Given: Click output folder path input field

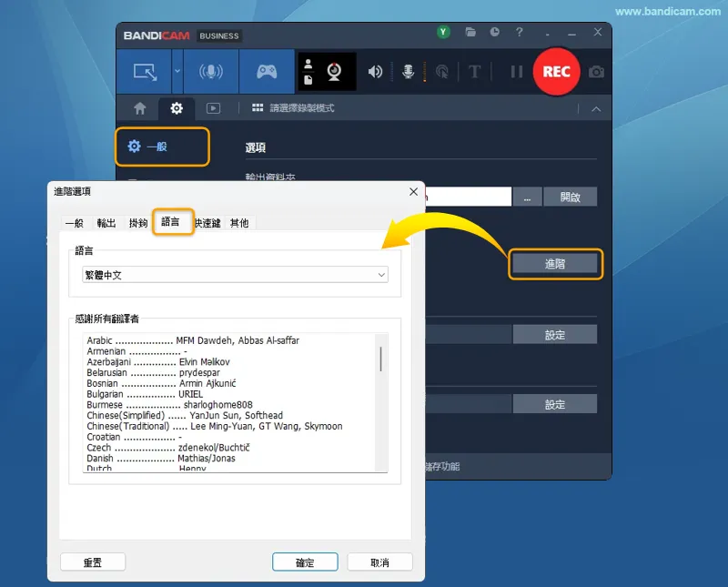Looking at the screenshot, I should 468,197.
